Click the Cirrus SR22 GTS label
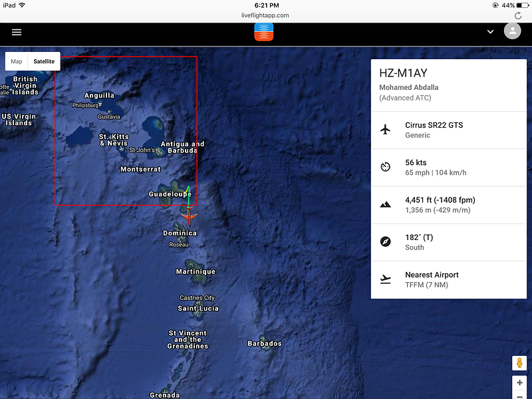 click(x=434, y=125)
